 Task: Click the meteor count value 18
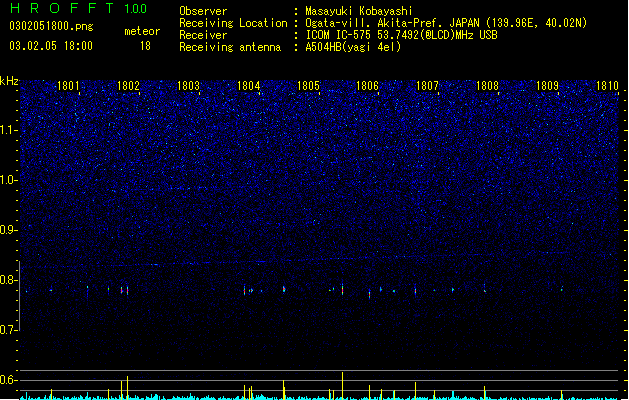[145, 46]
